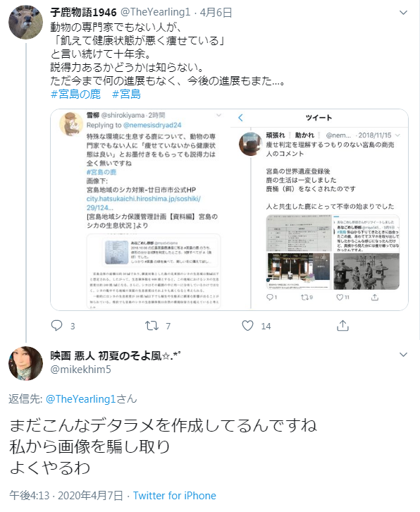The image size is (420, 512).
Task: Open the attached screenshot image in the tweet
Action: [x=229, y=209]
